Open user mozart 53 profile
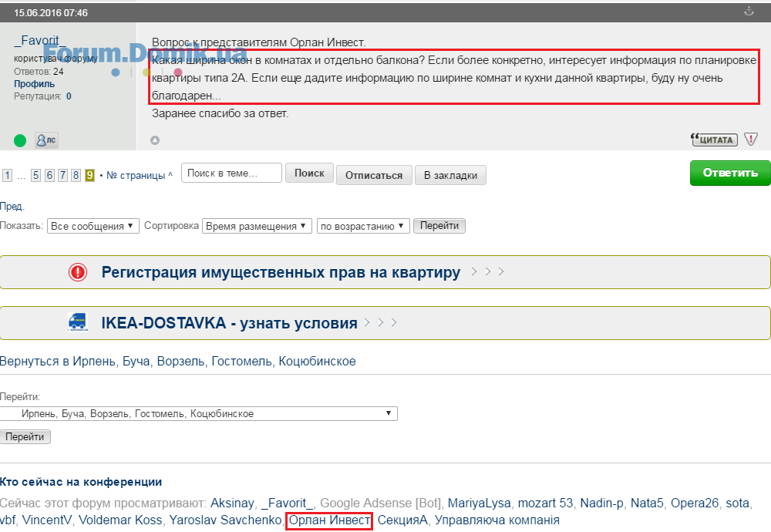771x532 pixels. click(545, 503)
